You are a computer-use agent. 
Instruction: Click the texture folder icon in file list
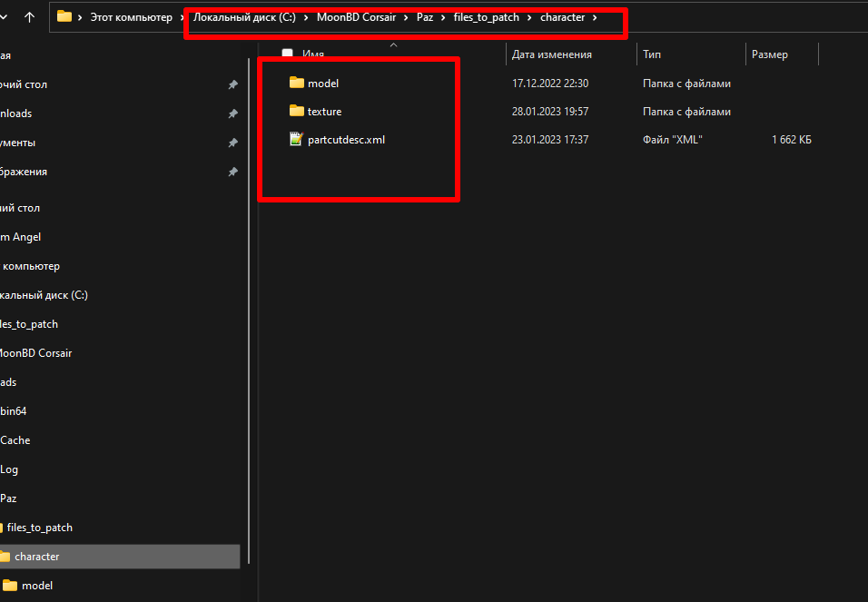click(x=297, y=112)
